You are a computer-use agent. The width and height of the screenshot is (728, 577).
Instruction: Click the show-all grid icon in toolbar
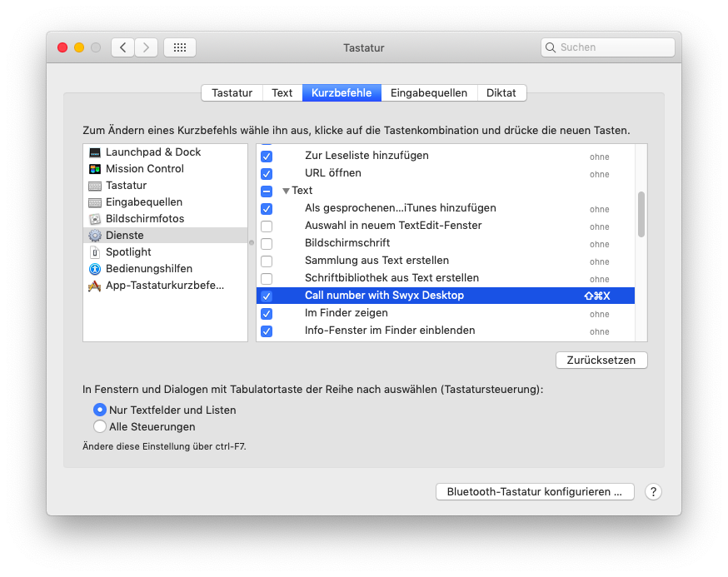180,47
